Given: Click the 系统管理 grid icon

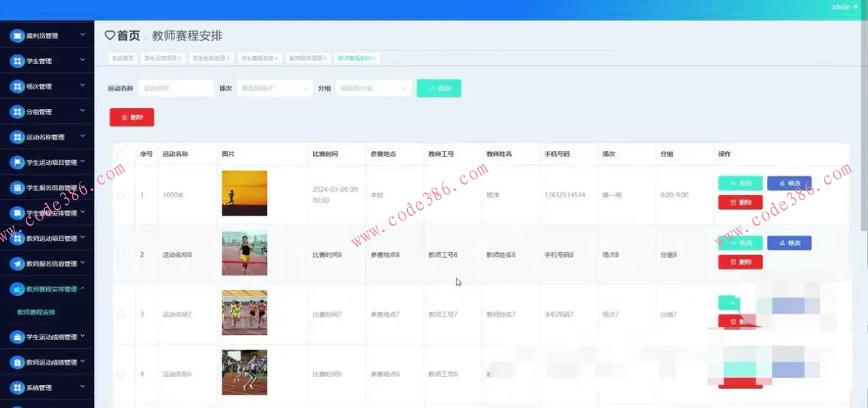Looking at the screenshot, I should (x=17, y=387).
